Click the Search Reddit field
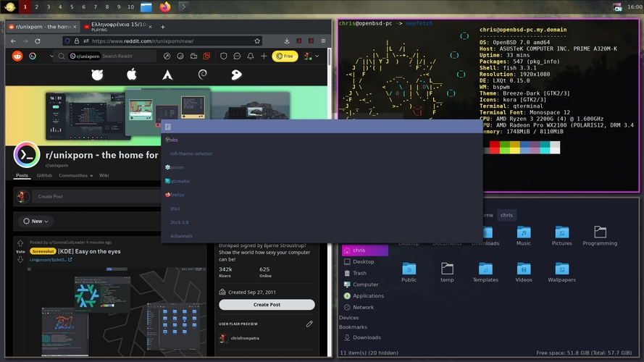The height and width of the screenshot is (362, 644). click(x=106, y=56)
